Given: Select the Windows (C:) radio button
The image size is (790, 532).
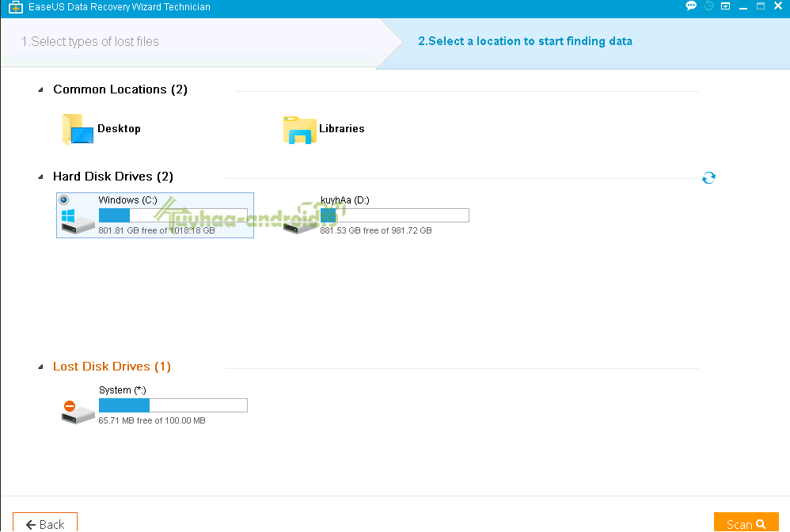Looking at the screenshot, I should coord(64,200).
